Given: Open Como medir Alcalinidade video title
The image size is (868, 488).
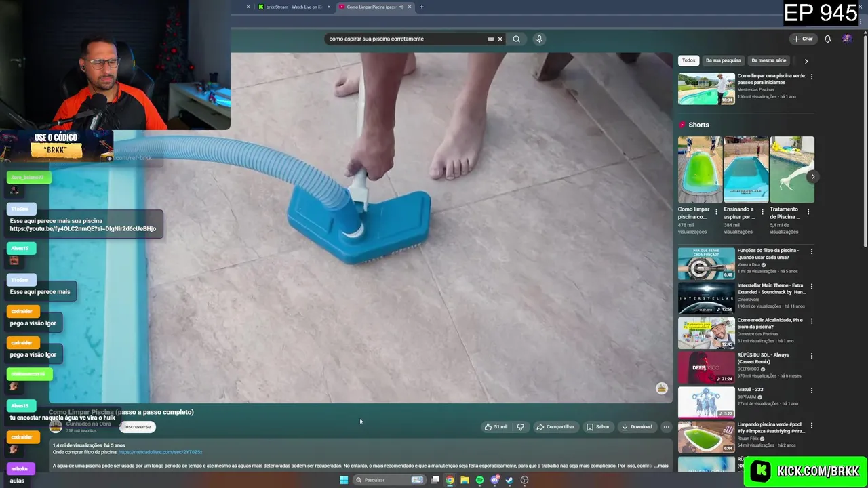Looking at the screenshot, I should pyautogui.click(x=770, y=323).
